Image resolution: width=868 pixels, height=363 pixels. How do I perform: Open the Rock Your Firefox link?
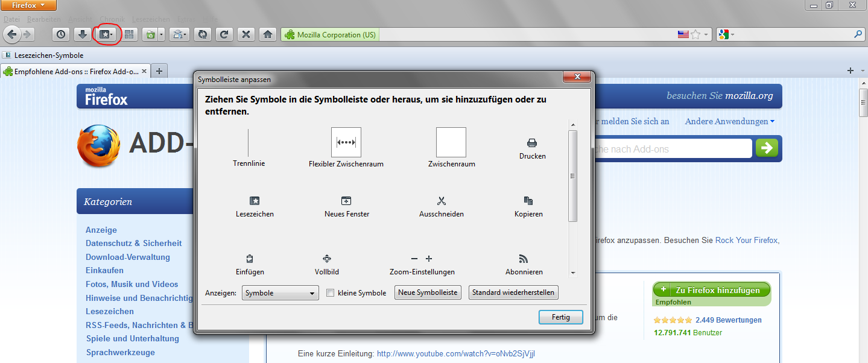pos(747,240)
